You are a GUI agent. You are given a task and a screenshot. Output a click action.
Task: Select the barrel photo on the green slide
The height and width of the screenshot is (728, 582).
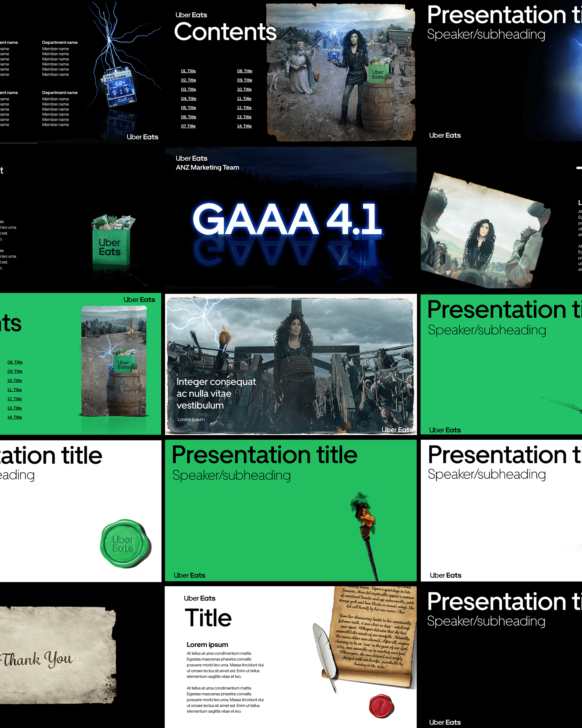coord(114,361)
